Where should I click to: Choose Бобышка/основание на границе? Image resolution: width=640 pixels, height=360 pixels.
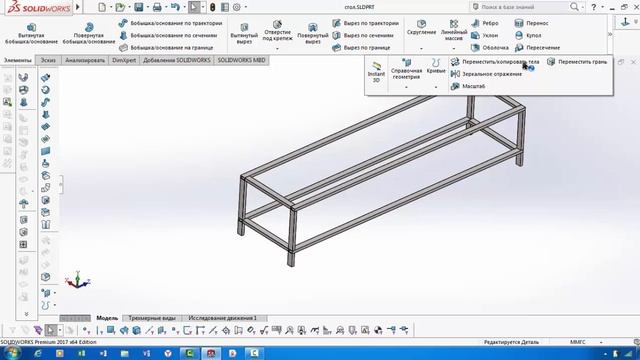point(166,48)
